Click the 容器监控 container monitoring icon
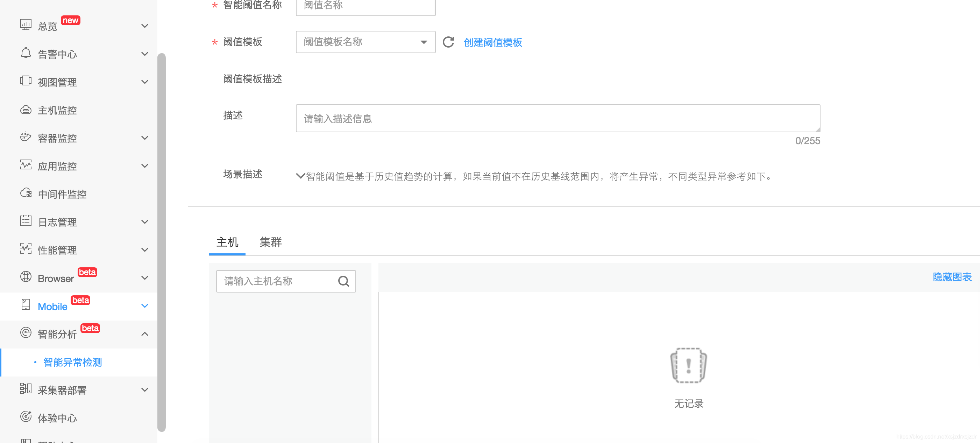Screen dimensions: 980x443 [x=25, y=137]
